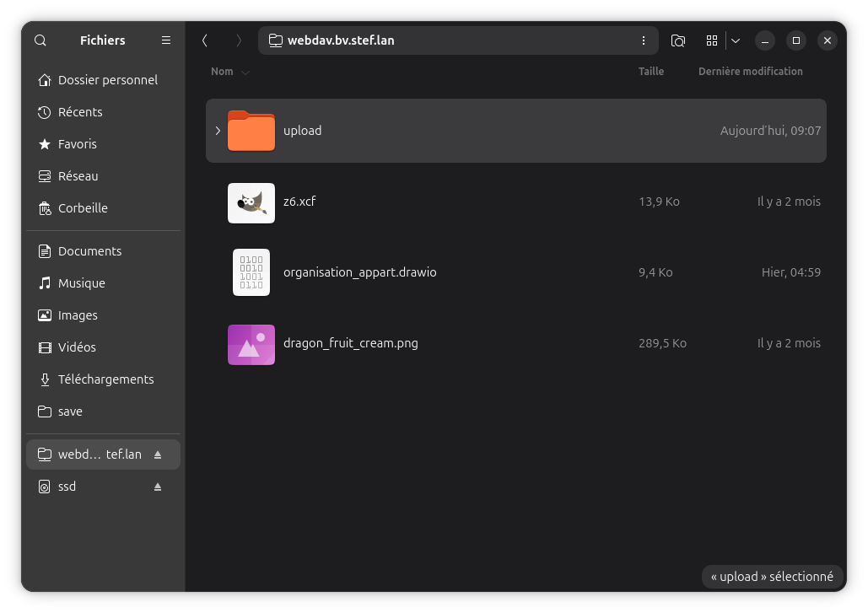Select the organisation_appart.drawio file name
Screen dimensions: 868x613
(360, 272)
